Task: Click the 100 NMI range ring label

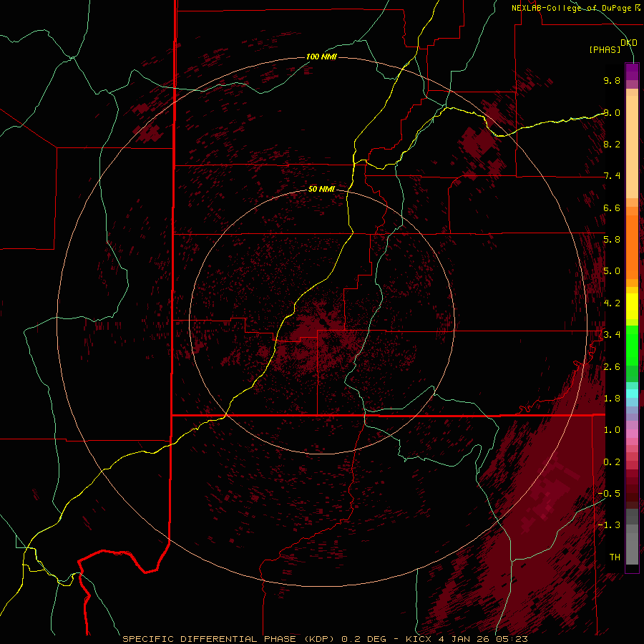Action: [321, 57]
